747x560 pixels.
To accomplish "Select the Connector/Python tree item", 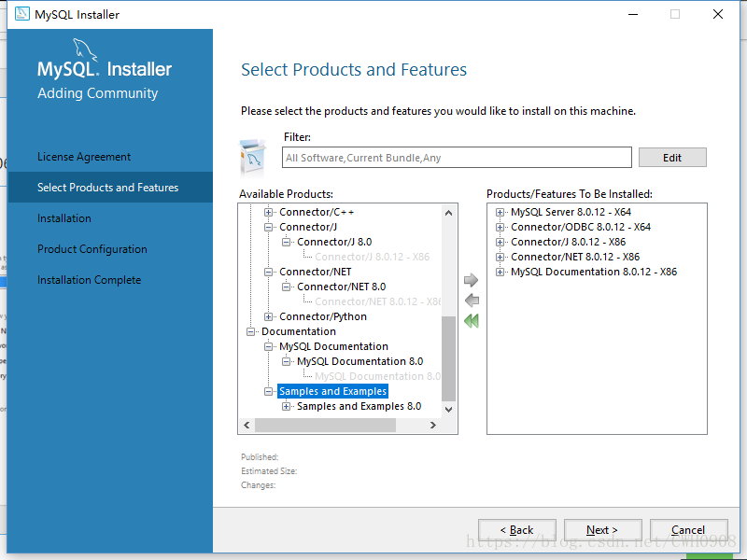I will [x=323, y=317].
